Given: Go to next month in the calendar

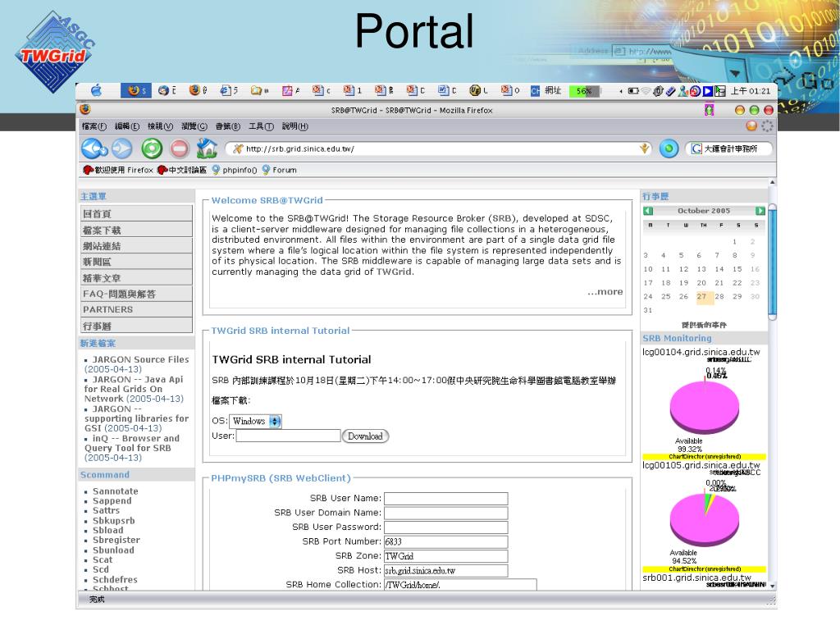Looking at the screenshot, I should (x=760, y=211).
